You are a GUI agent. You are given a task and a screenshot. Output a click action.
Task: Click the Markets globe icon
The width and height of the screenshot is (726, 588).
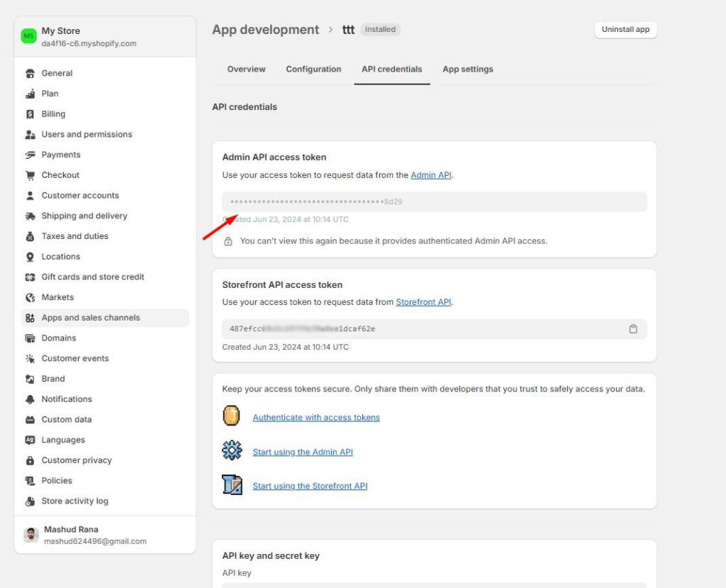[x=30, y=297]
